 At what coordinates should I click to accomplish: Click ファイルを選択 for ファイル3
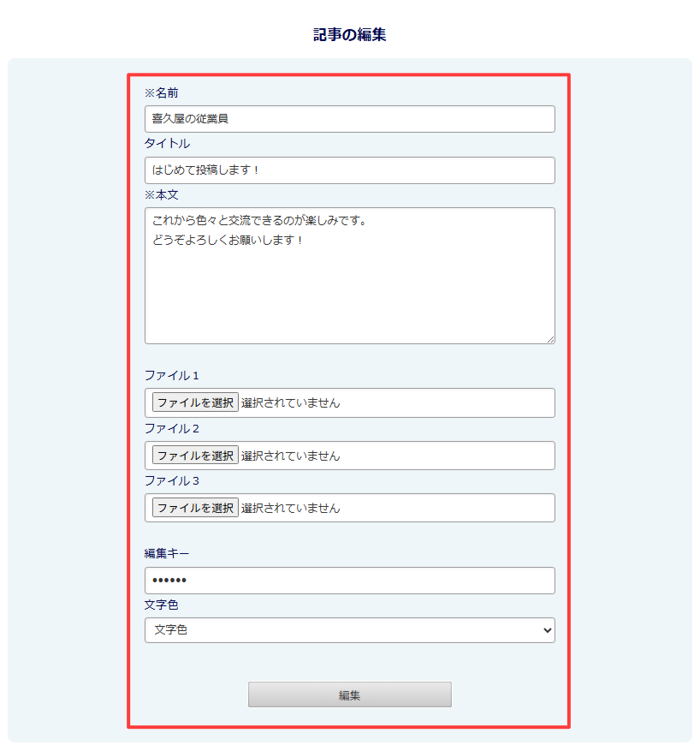[x=193, y=507]
